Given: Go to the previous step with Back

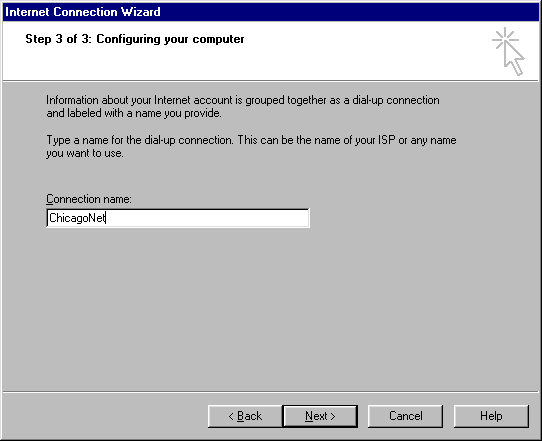Looking at the screenshot, I should [245, 416].
